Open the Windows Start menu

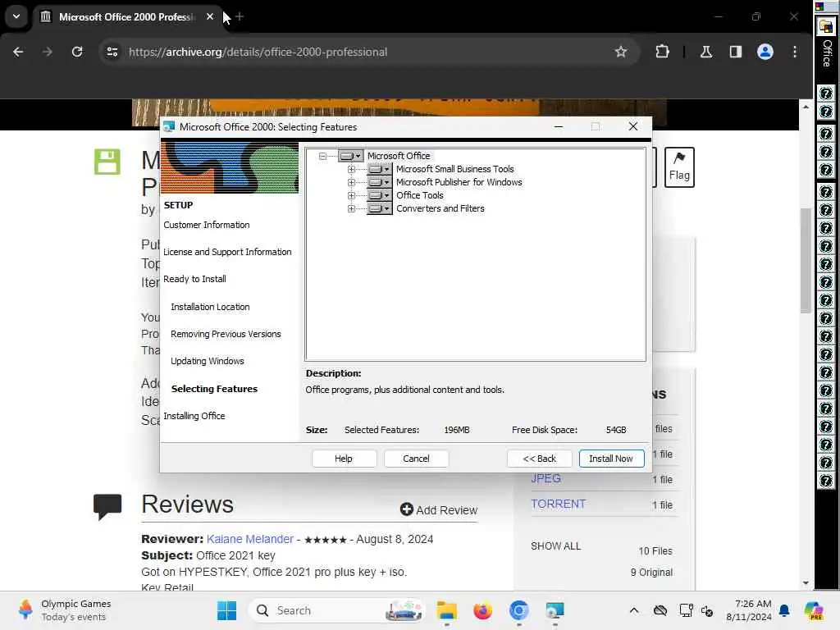tap(226, 610)
